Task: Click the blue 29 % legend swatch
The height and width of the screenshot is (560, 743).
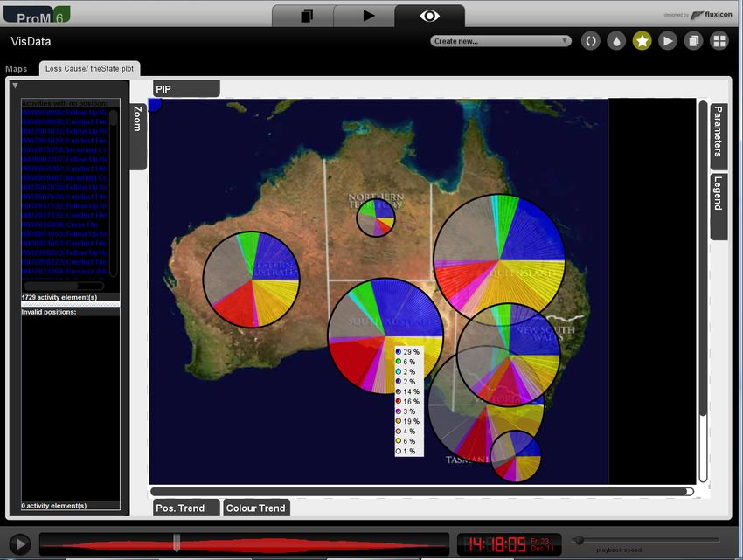Action: (x=399, y=352)
